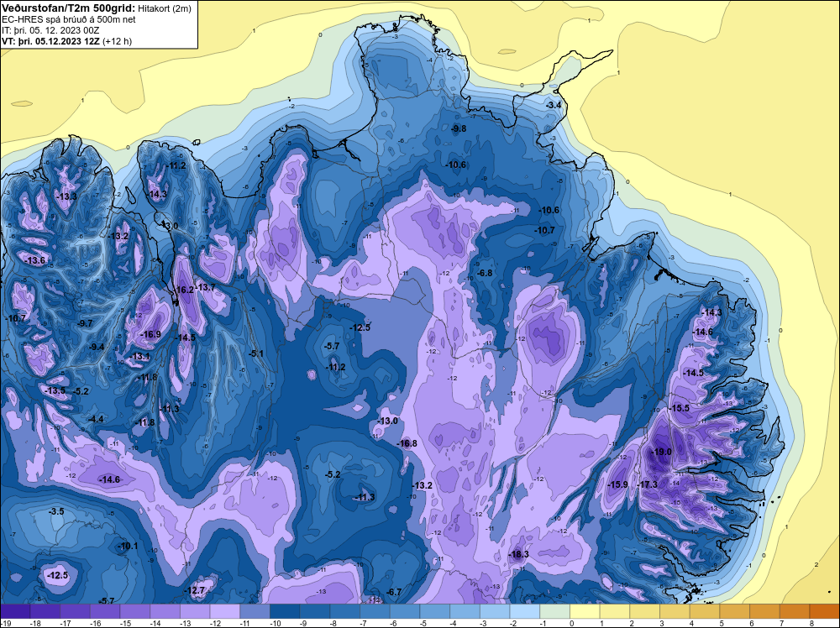Pick legend swatch between 0 and 1
The width and height of the screenshot is (840, 628).
pos(585,611)
